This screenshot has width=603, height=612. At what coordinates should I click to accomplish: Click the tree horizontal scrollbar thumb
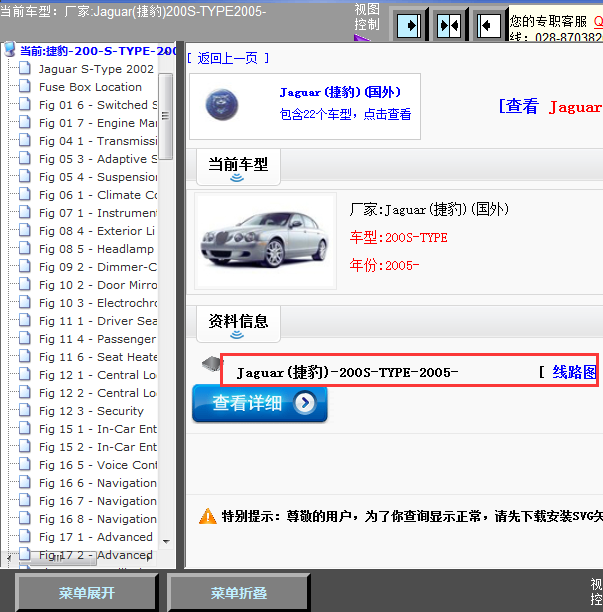click(x=56, y=558)
